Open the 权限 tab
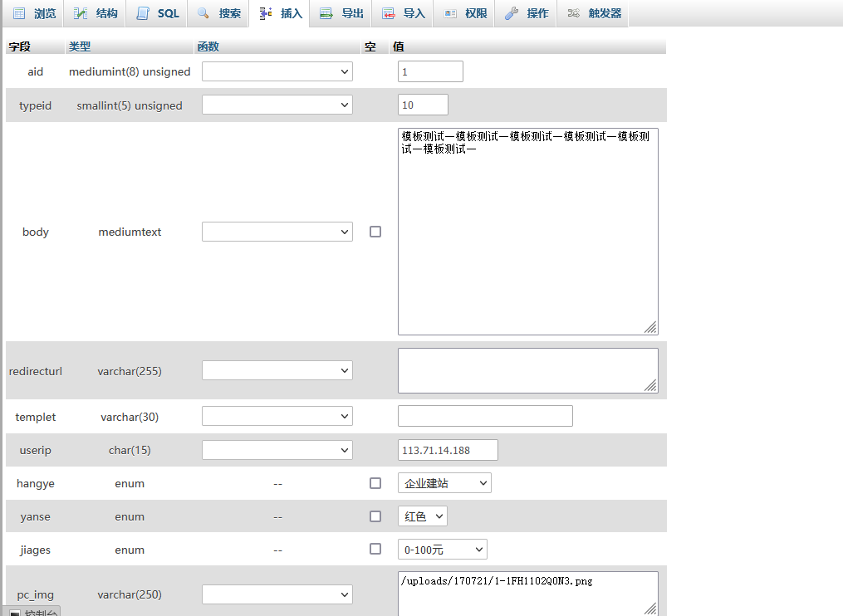 [464, 13]
